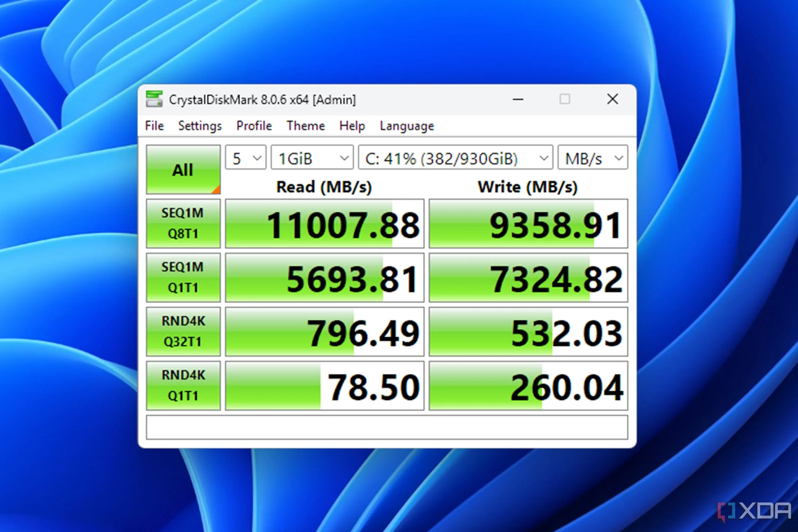Open the 1GiB test size dropdown
Screen dimensions: 798x532
312,157
